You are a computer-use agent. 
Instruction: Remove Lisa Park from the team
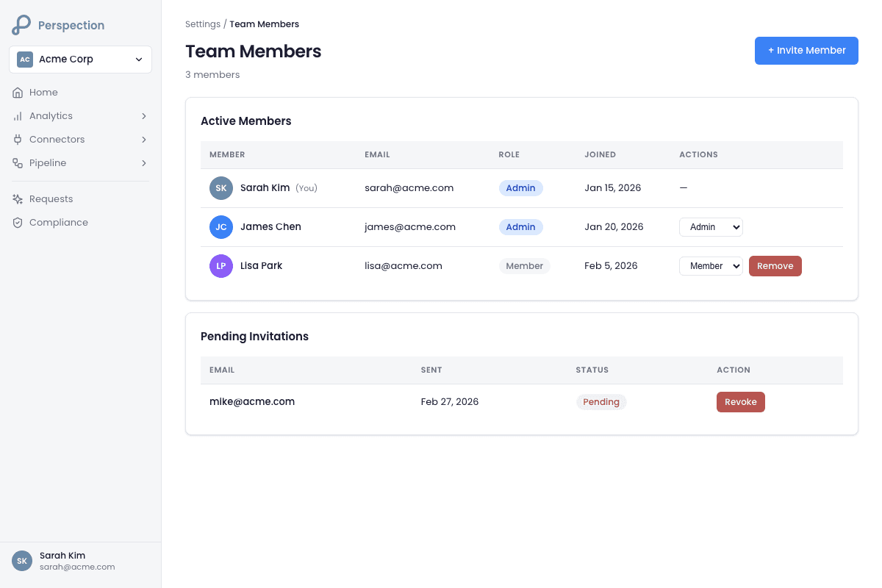pos(775,266)
